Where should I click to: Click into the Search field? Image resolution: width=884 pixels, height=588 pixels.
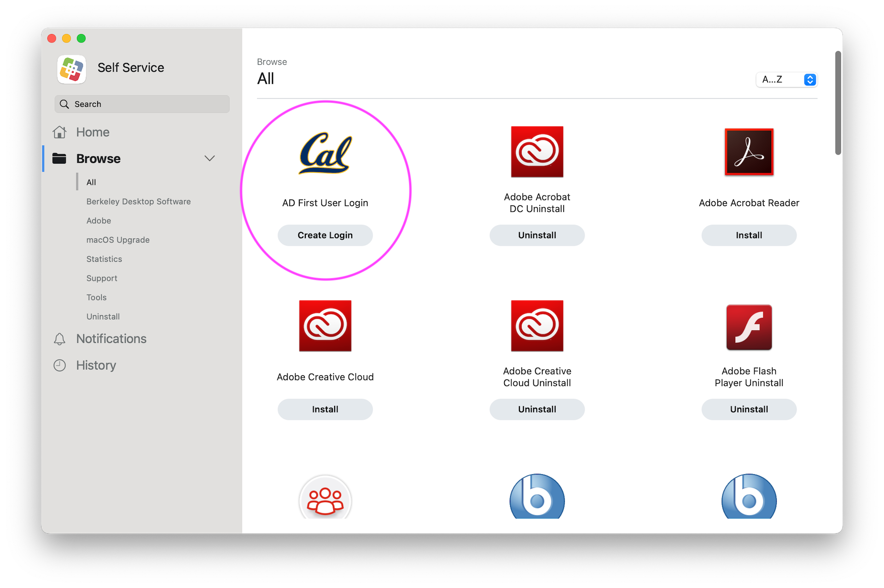pyautogui.click(x=142, y=104)
